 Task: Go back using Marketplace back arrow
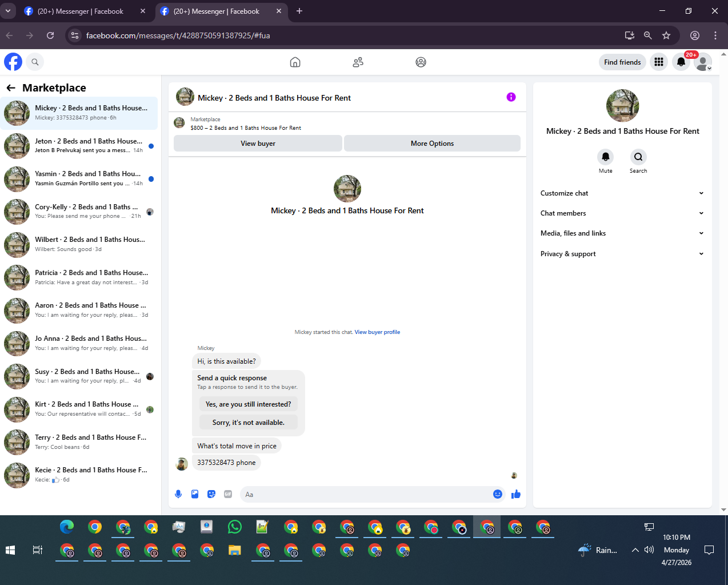click(11, 87)
